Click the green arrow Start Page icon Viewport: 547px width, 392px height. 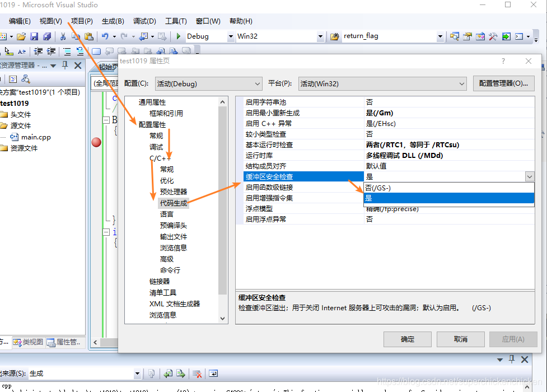[506, 36]
